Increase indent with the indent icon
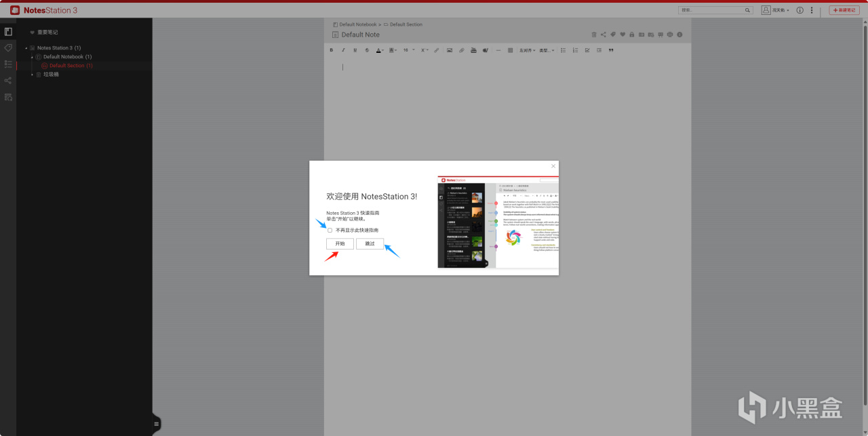 599,50
